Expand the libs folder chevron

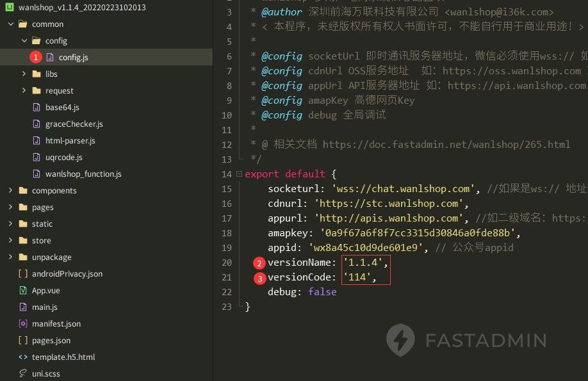pyautogui.click(x=24, y=74)
